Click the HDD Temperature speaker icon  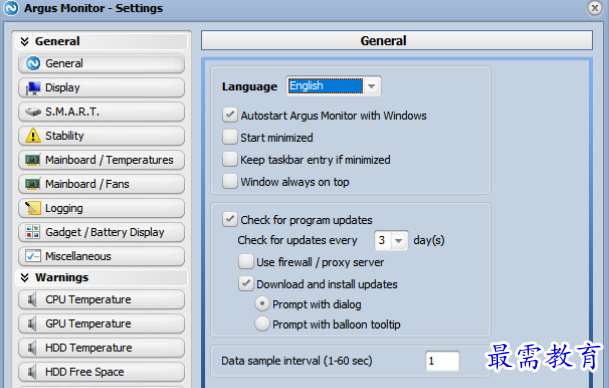(x=32, y=348)
